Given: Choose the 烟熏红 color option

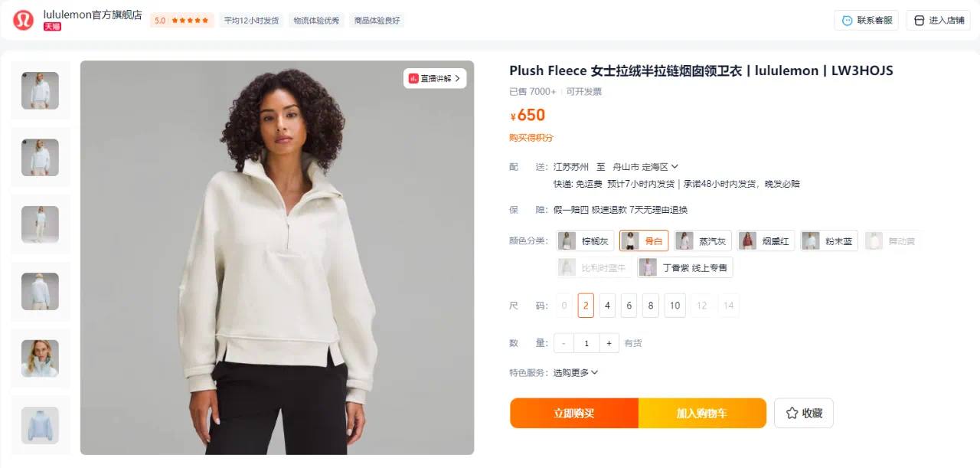Looking at the screenshot, I should click(x=766, y=241).
